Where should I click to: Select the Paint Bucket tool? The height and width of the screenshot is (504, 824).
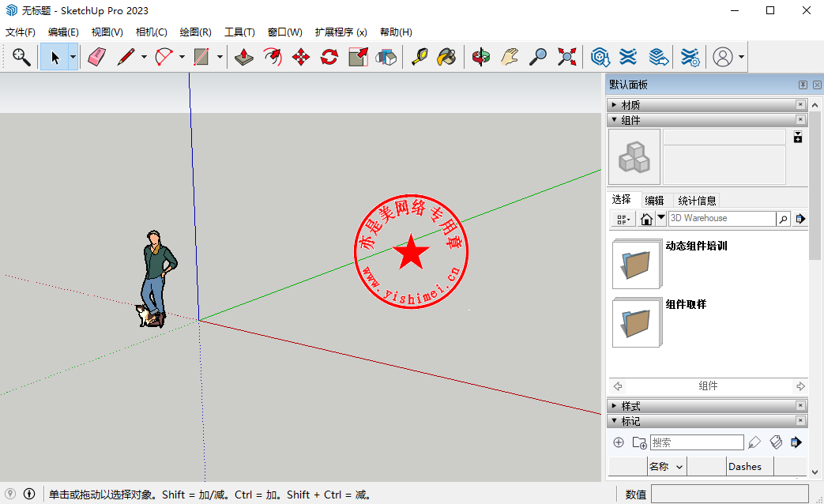pyautogui.click(x=446, y=57)
